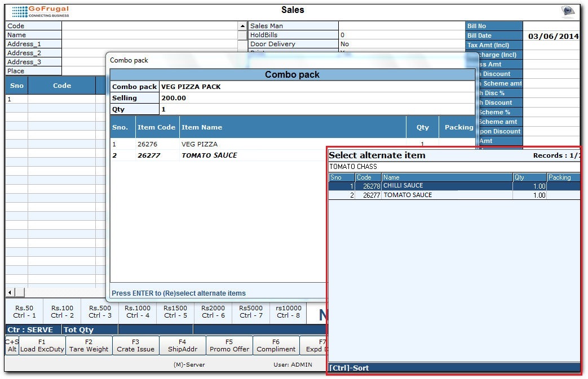Open F4 ShipAddr
This screenshot has width=588, height=379.
182,345
